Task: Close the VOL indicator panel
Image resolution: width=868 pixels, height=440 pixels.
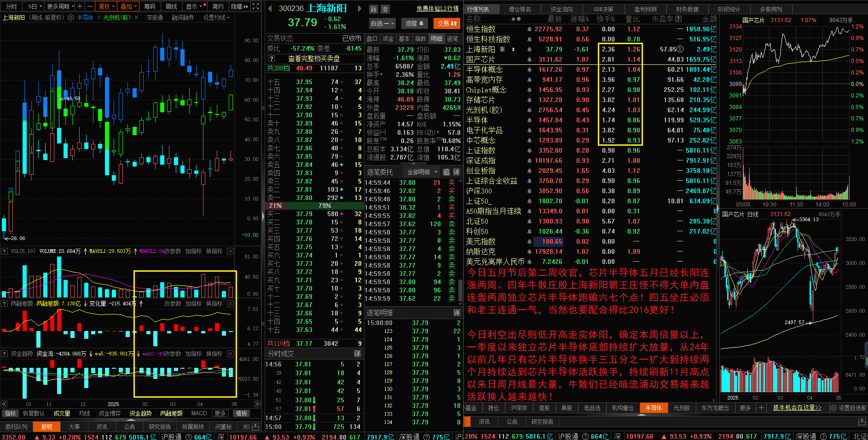Action: [x=230, y=251]
